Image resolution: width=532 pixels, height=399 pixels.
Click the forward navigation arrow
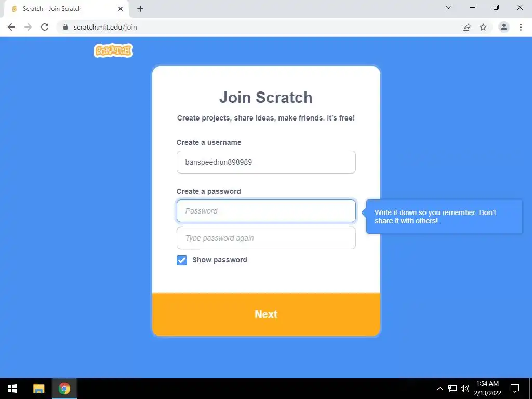pos(28,27)
